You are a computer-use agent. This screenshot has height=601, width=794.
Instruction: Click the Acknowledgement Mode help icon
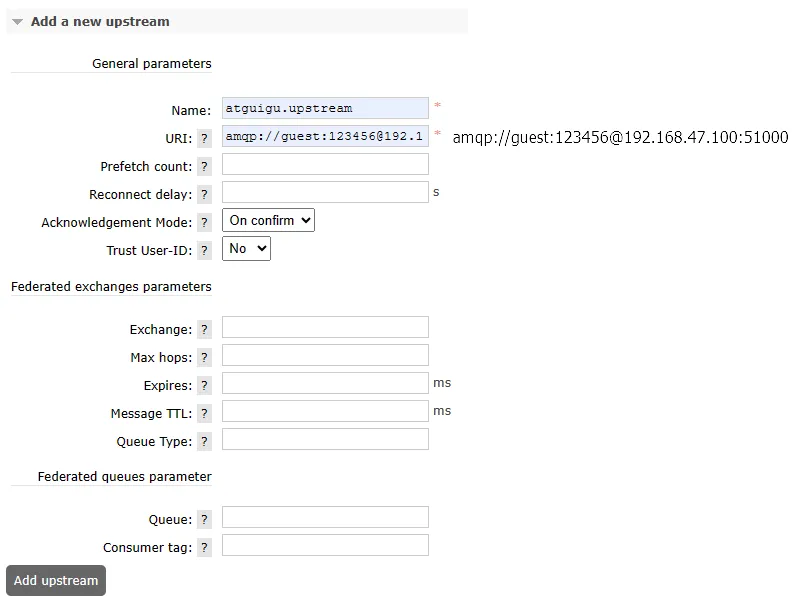[x=204, y=223]
